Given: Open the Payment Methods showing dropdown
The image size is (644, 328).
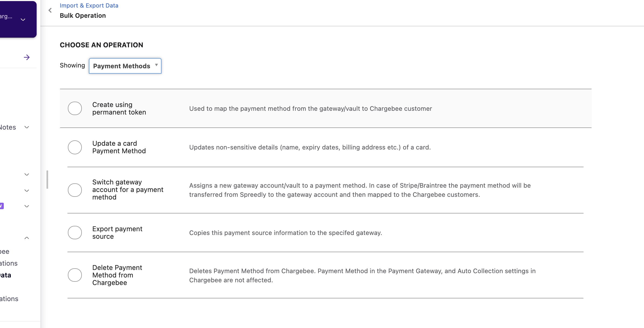Looking at the screenshot, I should coord(125,66).
